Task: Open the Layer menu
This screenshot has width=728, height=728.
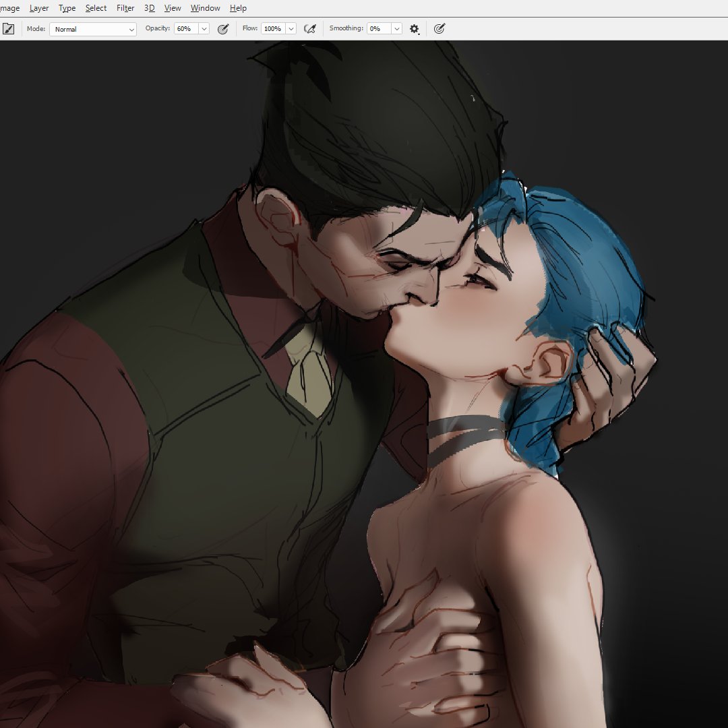Action: (x=38, y=8)
